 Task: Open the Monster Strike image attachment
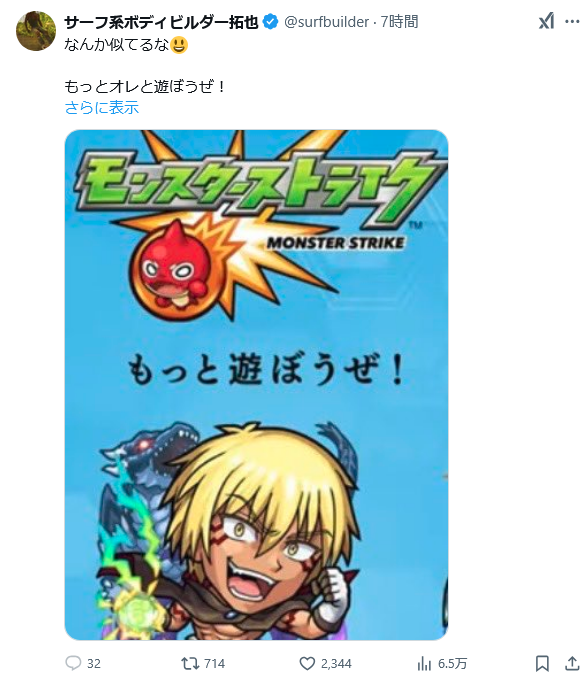pos(256,385)
